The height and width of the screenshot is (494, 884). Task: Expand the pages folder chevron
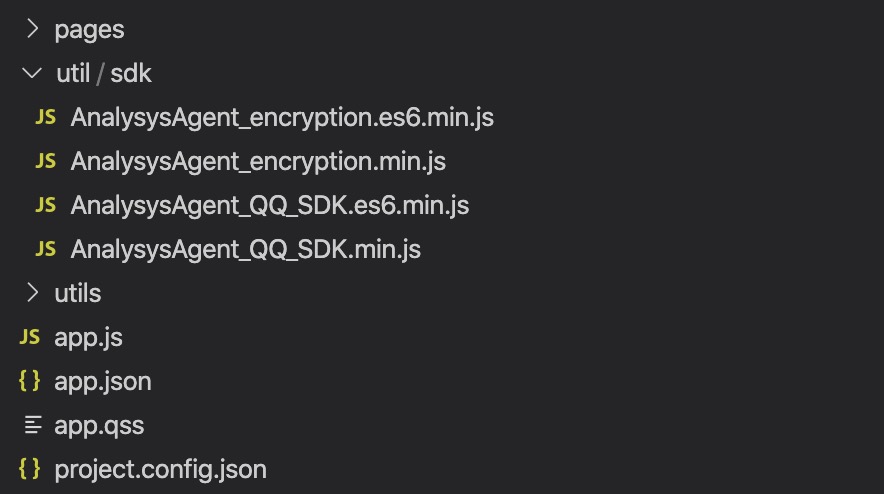tap(33, 29)
